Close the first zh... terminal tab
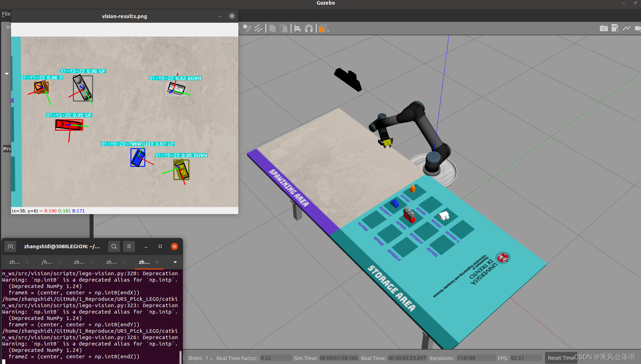The width and height of the screenshot is (641, 364). click(27, 262)
